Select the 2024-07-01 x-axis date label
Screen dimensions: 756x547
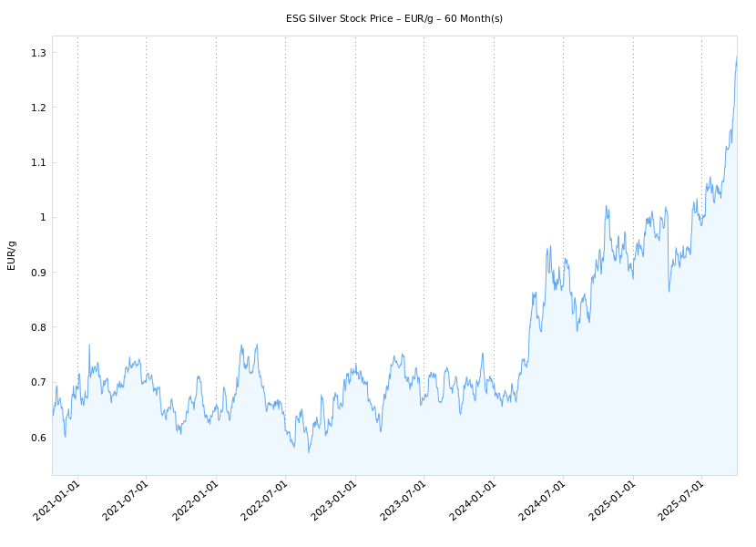click(x=544, y=501)
